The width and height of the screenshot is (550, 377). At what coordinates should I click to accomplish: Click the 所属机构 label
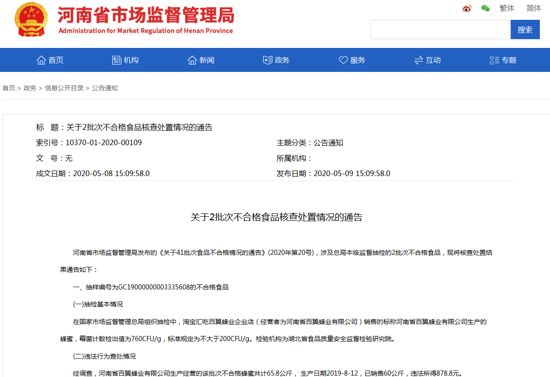pyautogui.click(x=294, y=158)
